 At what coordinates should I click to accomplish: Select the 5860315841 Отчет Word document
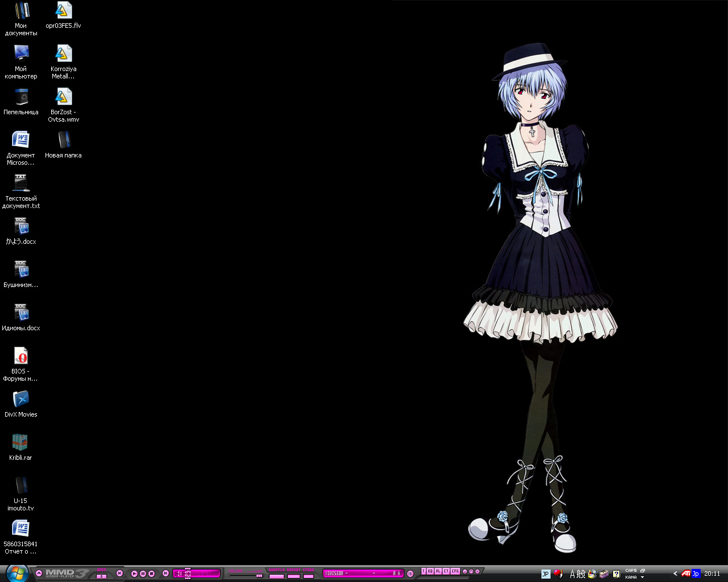[21, 538]
